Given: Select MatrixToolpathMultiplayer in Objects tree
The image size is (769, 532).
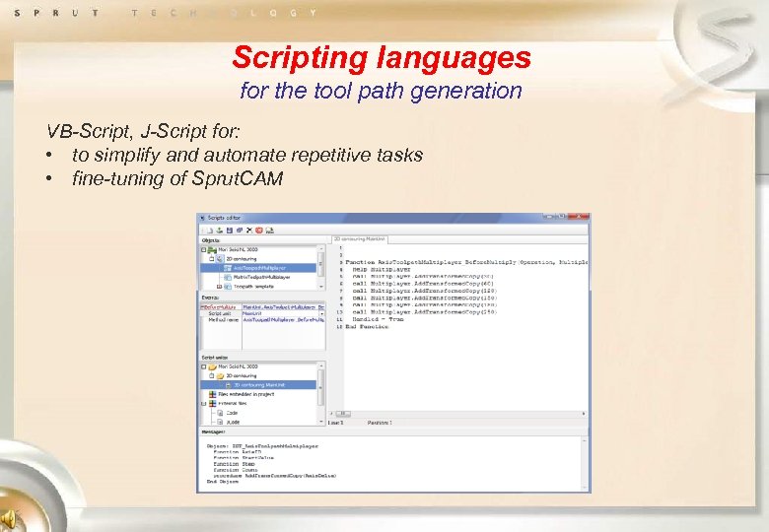Looking at the screenshot, I should pos(261,277).
